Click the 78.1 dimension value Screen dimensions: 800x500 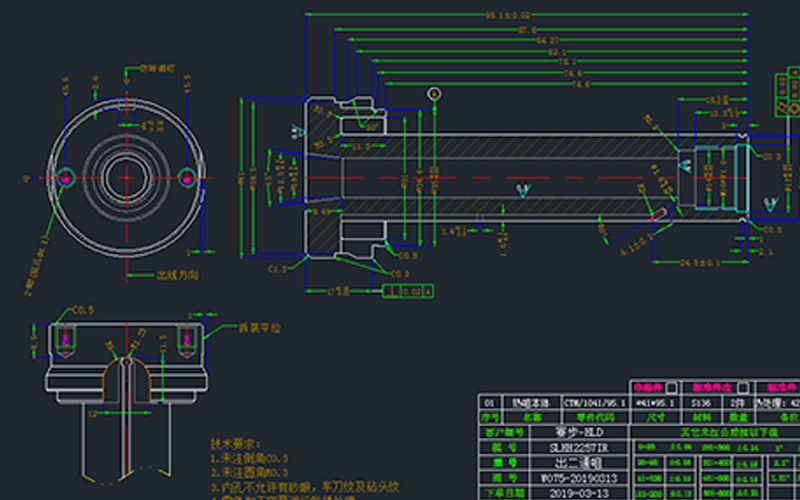tap(567, 62)
